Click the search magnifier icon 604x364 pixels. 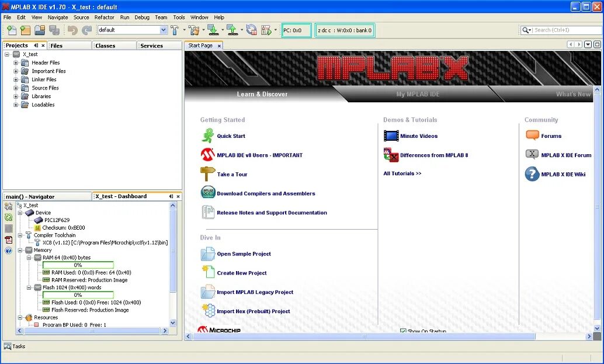point(525,30)
